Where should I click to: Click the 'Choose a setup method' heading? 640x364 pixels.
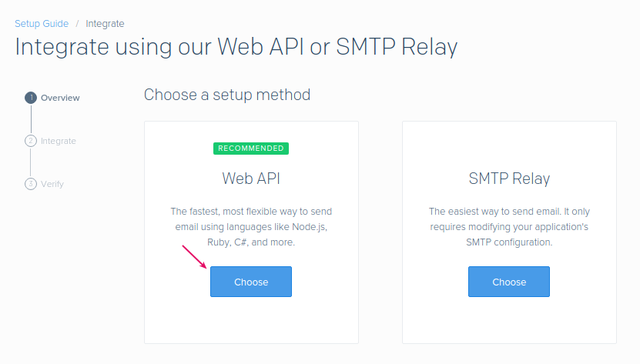(x=227, y=95)
